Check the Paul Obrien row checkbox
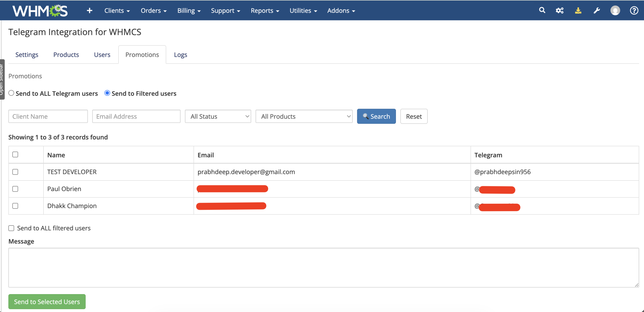Image resolution: width=644 pixels, height=312 pixels. point(15,189)
